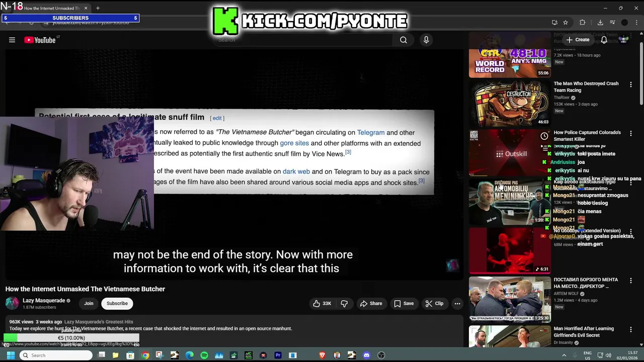Switch to Chrome on the taskbar
The height and width of the screenshot is (362, 644).
coord(145,355)
